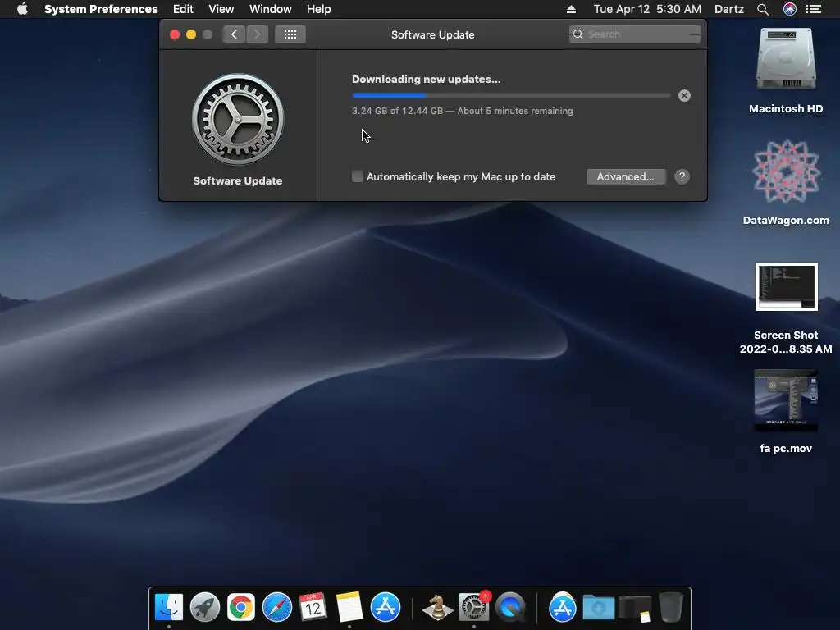Minimize the Software Update window
840x630 pixels.
click(190, 34)
